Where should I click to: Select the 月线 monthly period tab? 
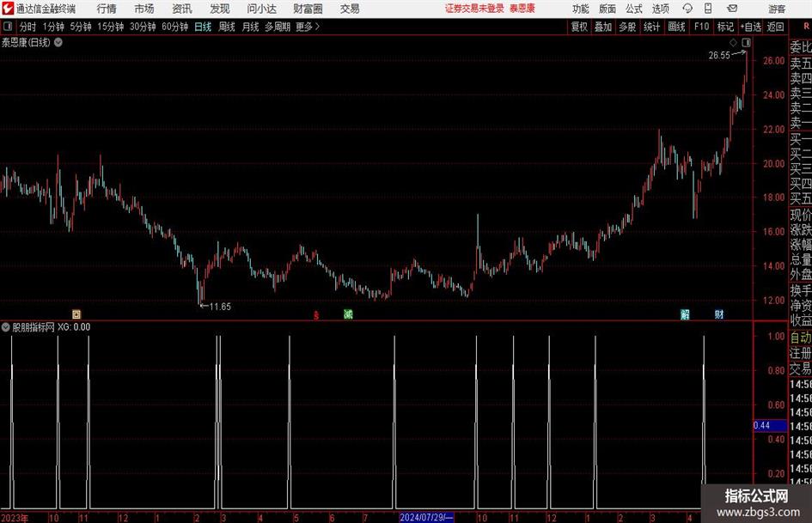pos(251,27)
